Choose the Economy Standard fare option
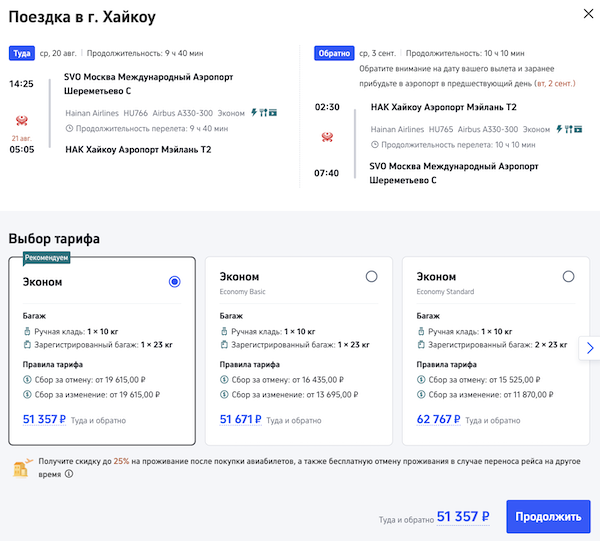The image size is (600, 541). click(x=568, y=277)
